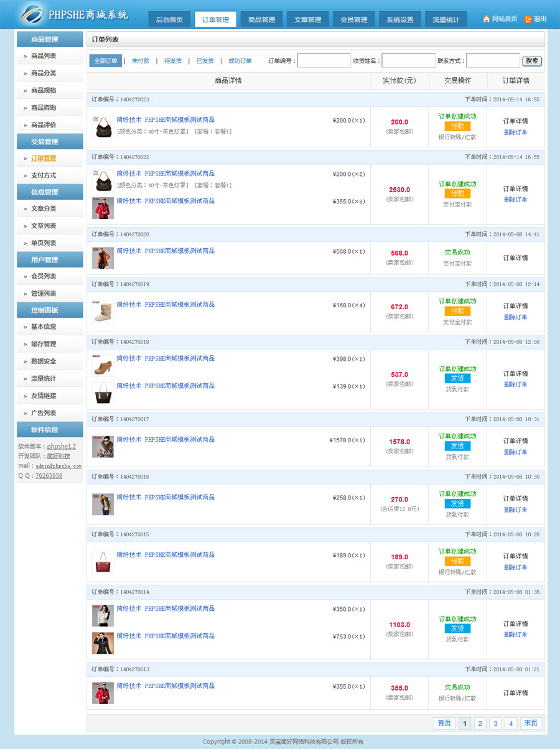
Task: Click 搜索 search button
Action: pos(532,61)
